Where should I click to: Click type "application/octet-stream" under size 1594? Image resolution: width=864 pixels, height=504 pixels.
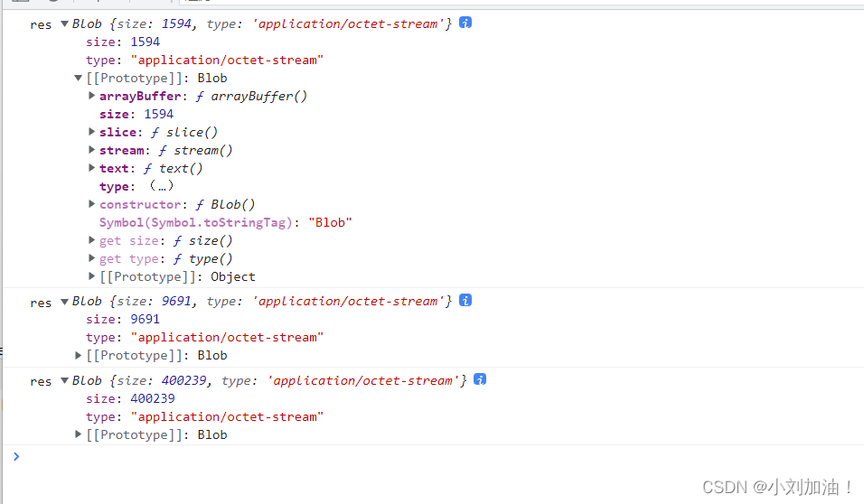coord(204,60)
